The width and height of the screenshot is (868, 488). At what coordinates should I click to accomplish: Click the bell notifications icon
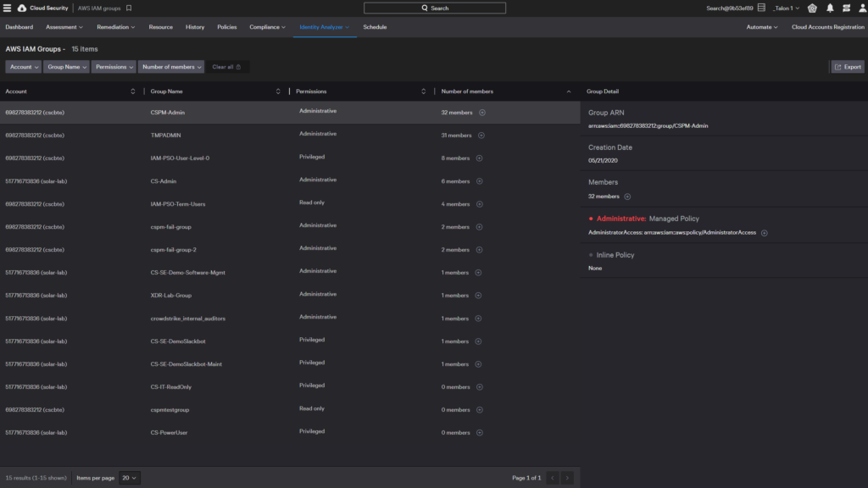(830, 8)
